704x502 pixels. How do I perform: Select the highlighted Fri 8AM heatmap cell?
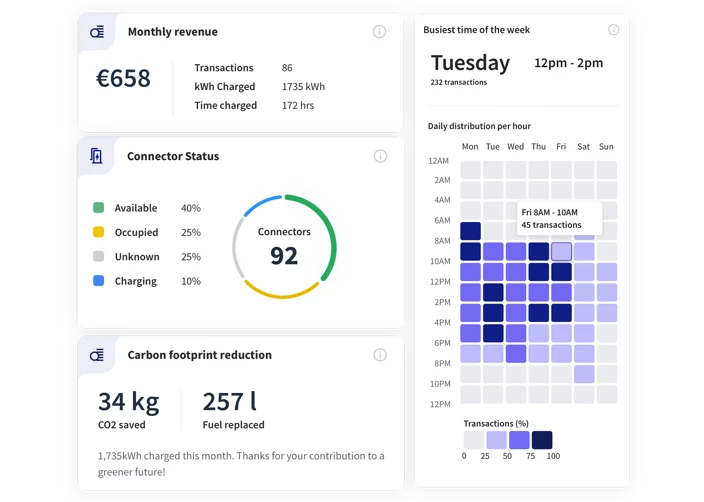pyautogui.click(x=561, y=251)
